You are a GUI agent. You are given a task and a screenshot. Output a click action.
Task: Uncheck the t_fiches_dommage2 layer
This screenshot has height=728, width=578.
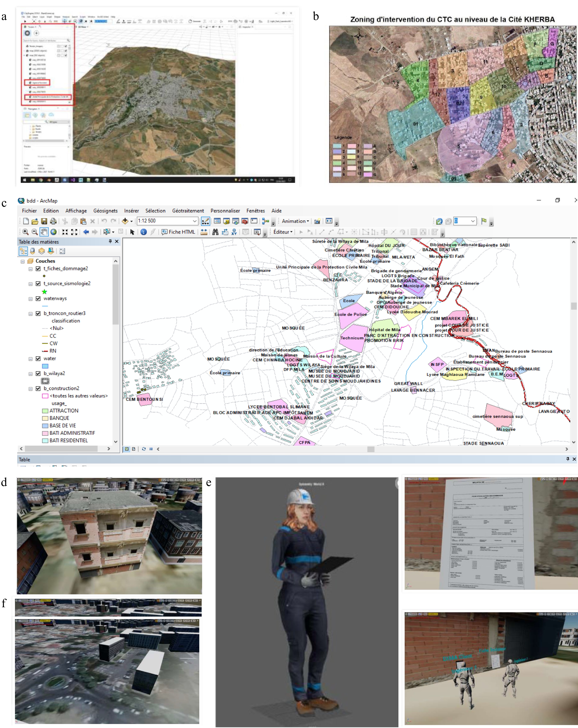coord(38,269)
